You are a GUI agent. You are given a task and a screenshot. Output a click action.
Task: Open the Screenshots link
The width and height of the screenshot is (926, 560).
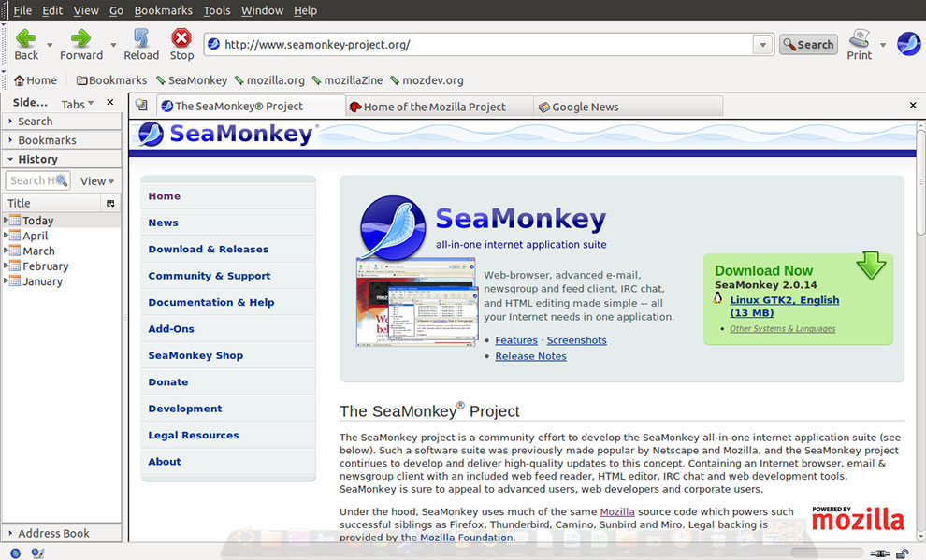pos(576,340)
